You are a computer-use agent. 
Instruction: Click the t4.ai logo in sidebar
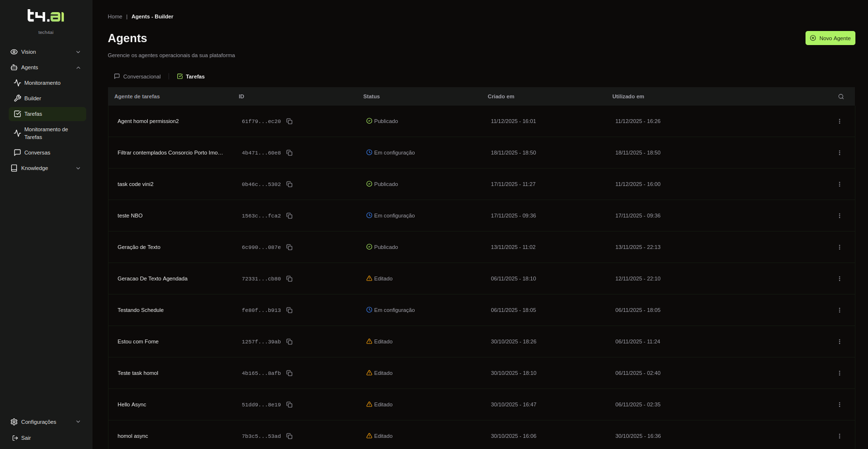pyautogui.click(x=46, y=16)
